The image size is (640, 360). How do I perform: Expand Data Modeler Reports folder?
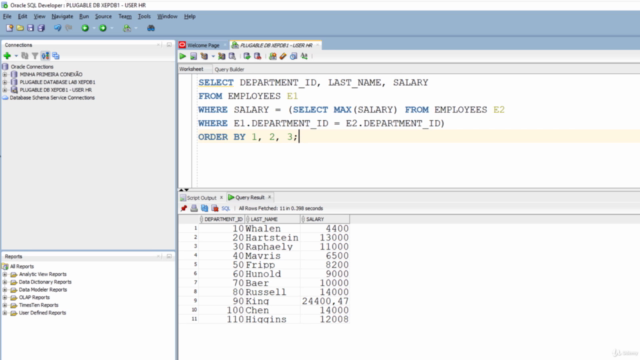click(x=5, y=290)
